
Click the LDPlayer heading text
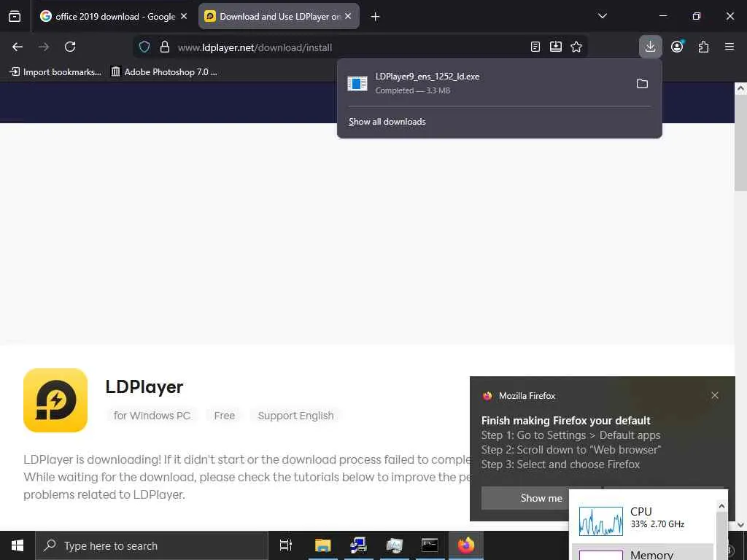[x=144, y=386]
